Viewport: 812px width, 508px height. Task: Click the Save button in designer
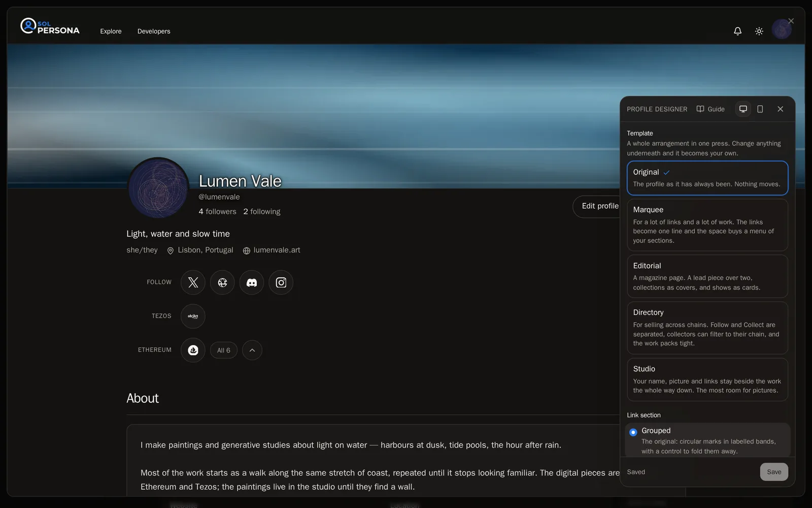(774, 472)
